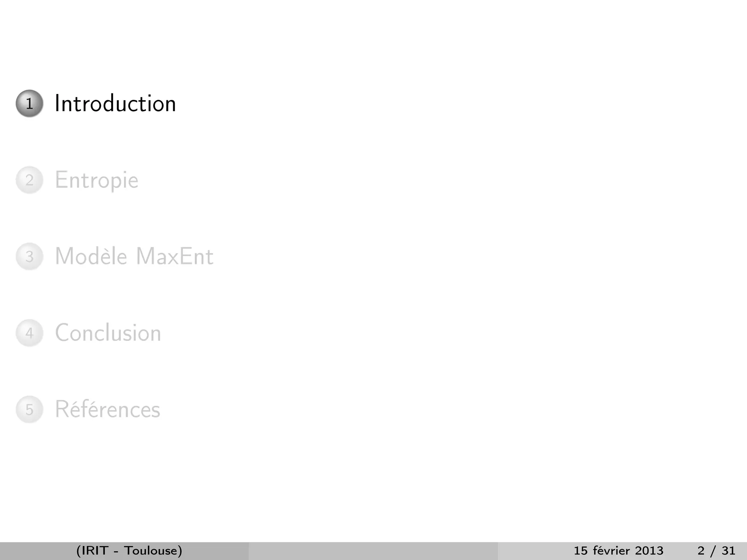747x560 pixels.
Task: Click the footer date 15 février
Action: pos(601,551)
